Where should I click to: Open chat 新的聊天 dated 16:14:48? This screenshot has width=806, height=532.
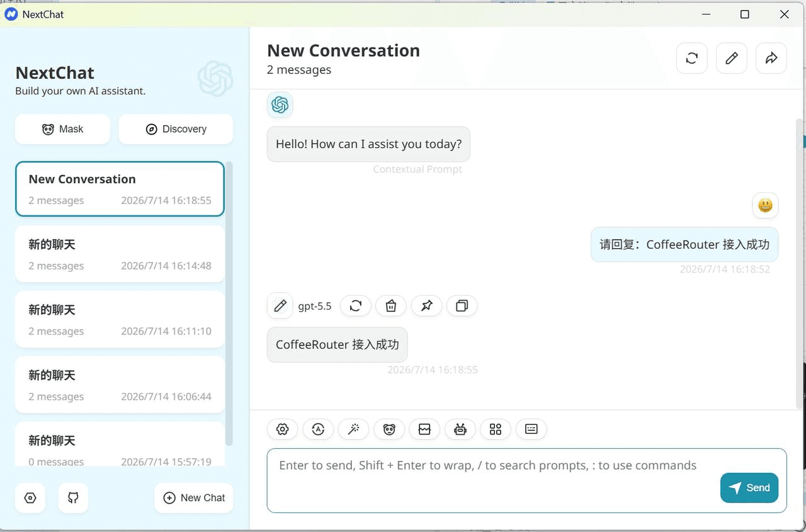coord(120,254)
